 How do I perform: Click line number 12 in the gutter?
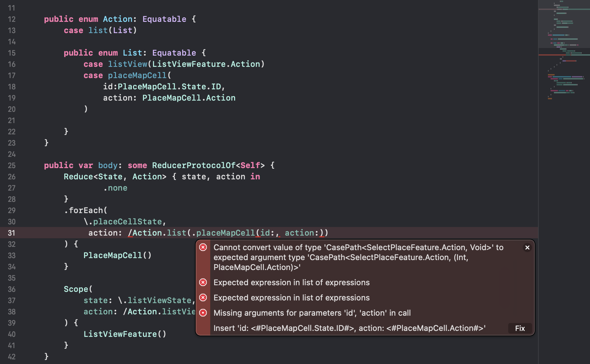click(12, 19)
